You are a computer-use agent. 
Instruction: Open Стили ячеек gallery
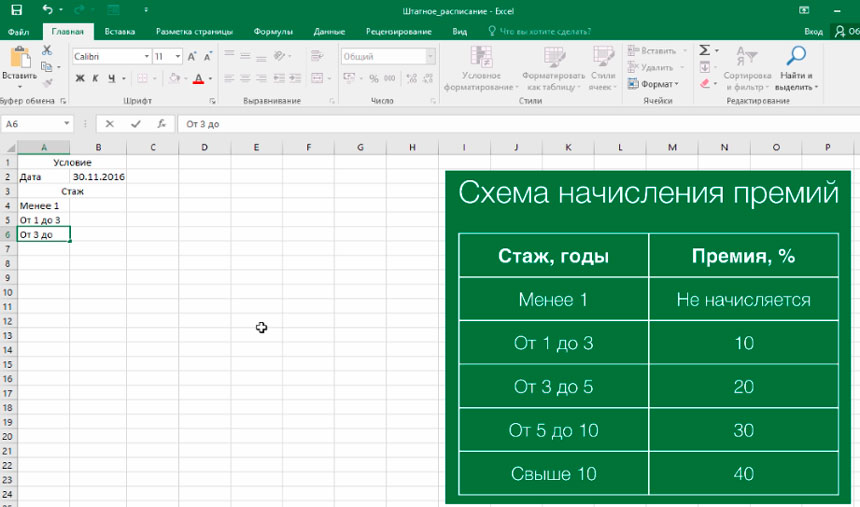603,69
